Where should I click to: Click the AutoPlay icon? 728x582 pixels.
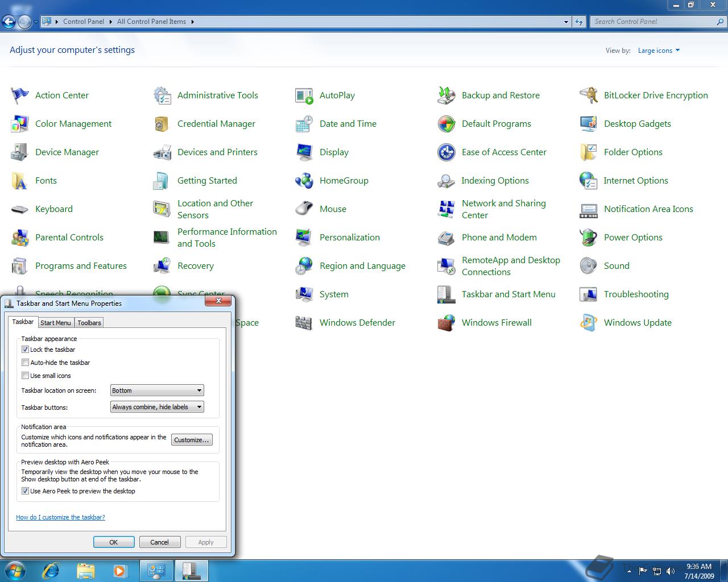pos(304,95)
